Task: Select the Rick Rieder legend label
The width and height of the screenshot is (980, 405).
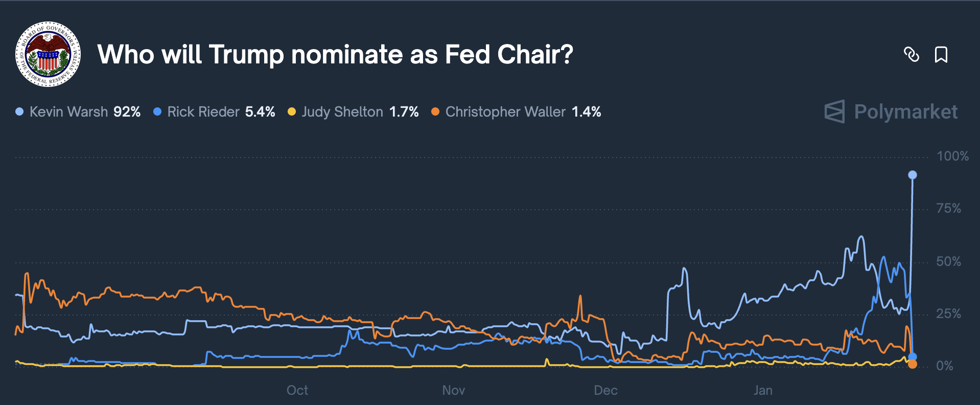Action: click(203, 111)
